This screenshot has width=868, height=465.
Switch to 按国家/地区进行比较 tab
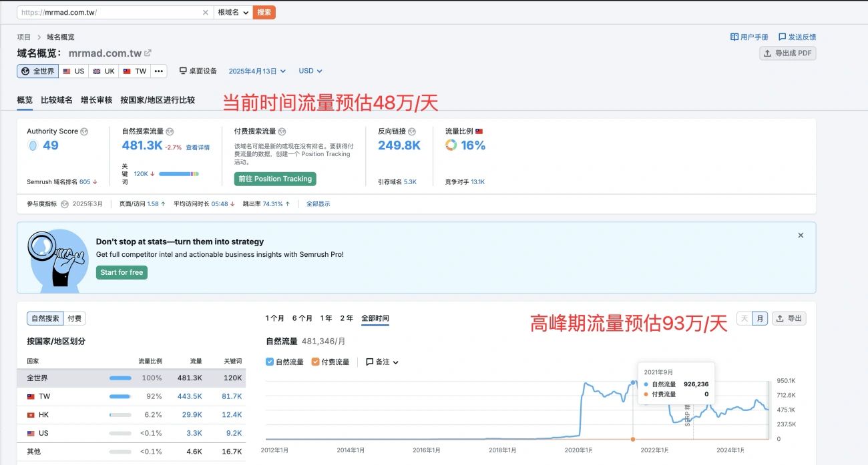point(158,100)
